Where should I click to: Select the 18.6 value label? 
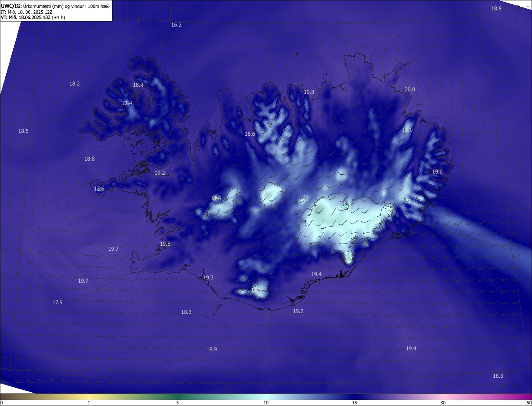tap(250, 134)
